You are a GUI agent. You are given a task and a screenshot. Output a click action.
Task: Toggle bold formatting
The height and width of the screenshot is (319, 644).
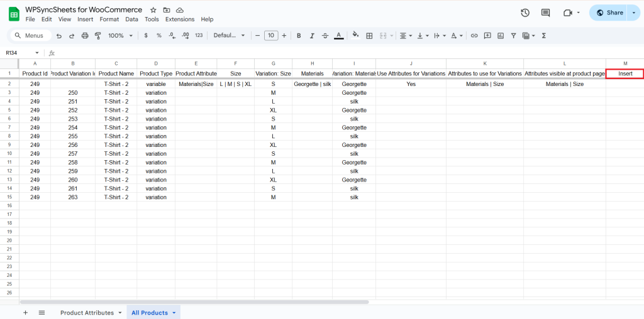pos(299,36)
